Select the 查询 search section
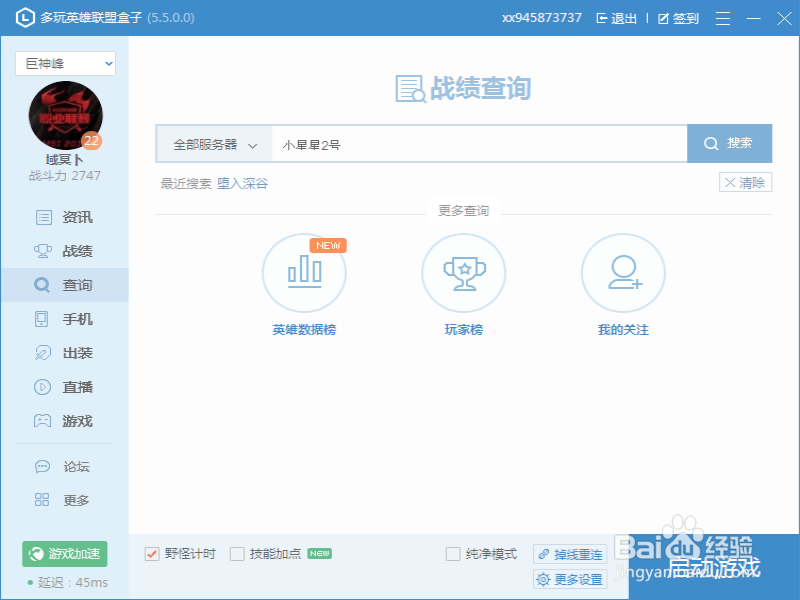This screenshot has height=600, width=800. tap(64, 285)
